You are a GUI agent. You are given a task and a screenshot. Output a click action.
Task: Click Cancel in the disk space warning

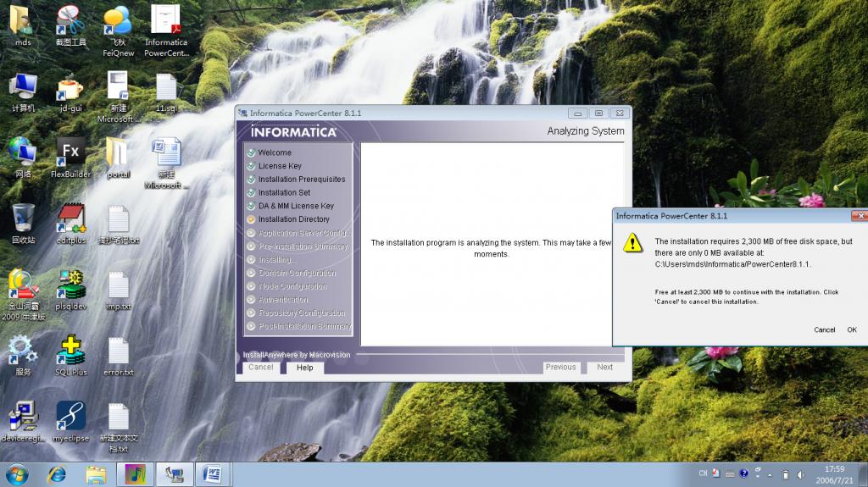pyautogui.click(x=824, y=329)
